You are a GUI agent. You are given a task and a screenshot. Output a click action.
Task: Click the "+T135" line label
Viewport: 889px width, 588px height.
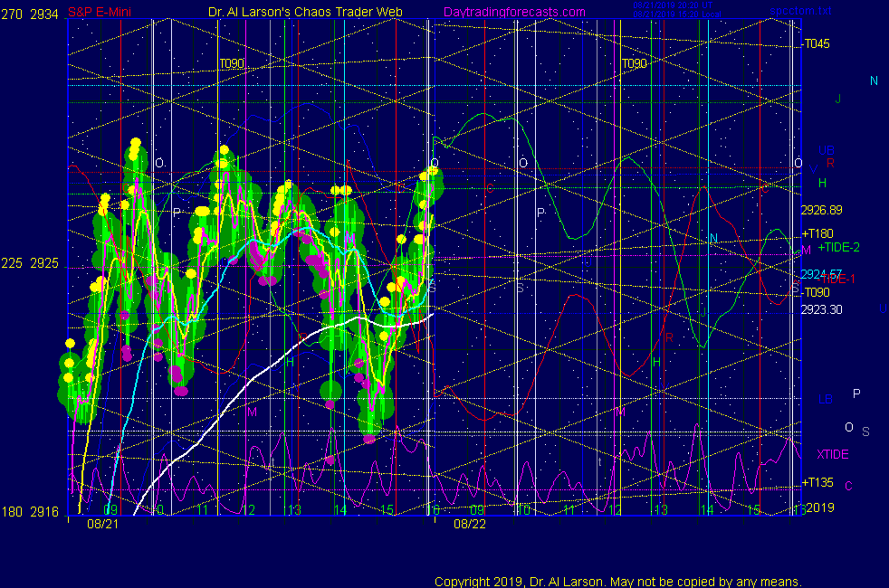click(817, 483)
